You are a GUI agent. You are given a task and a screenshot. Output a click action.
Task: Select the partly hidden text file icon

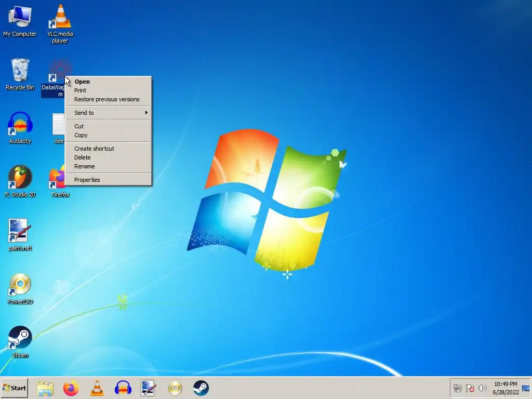tap(58, 128)
